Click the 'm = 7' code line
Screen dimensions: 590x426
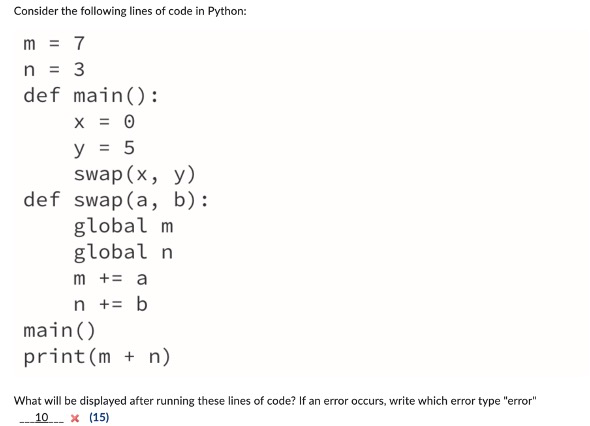[x=54, y=44]
